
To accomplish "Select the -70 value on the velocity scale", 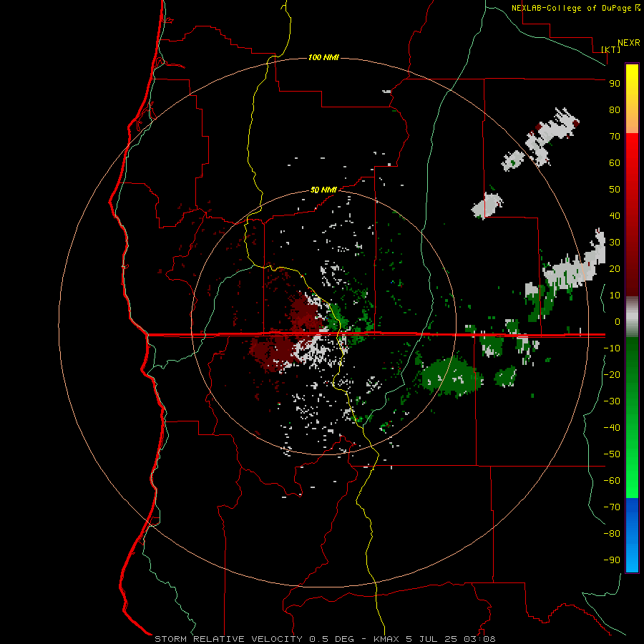I will 612,507.
